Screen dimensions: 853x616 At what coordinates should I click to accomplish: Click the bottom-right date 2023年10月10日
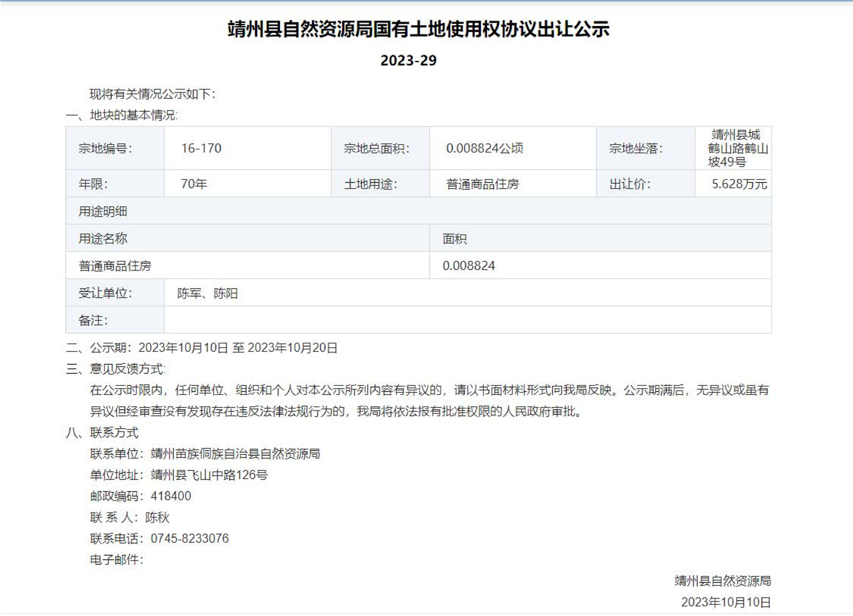tap(726, 602)
